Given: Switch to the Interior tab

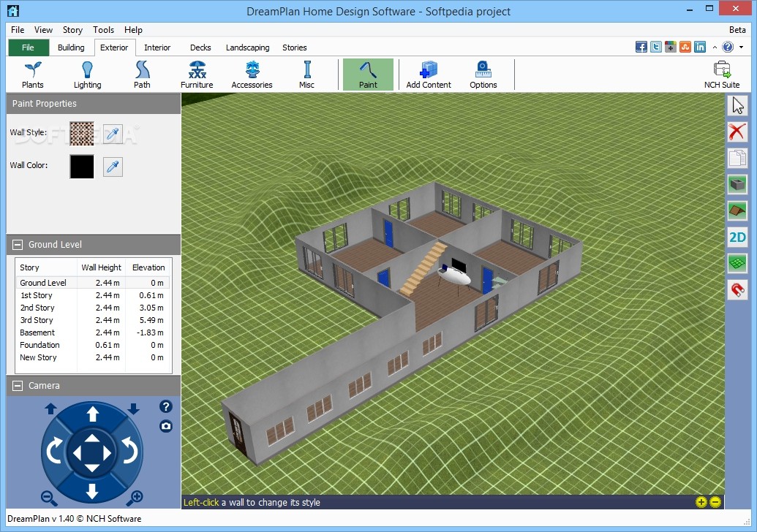Looking at the screenshot, I should pyautogui.click(x=157, y=47).
